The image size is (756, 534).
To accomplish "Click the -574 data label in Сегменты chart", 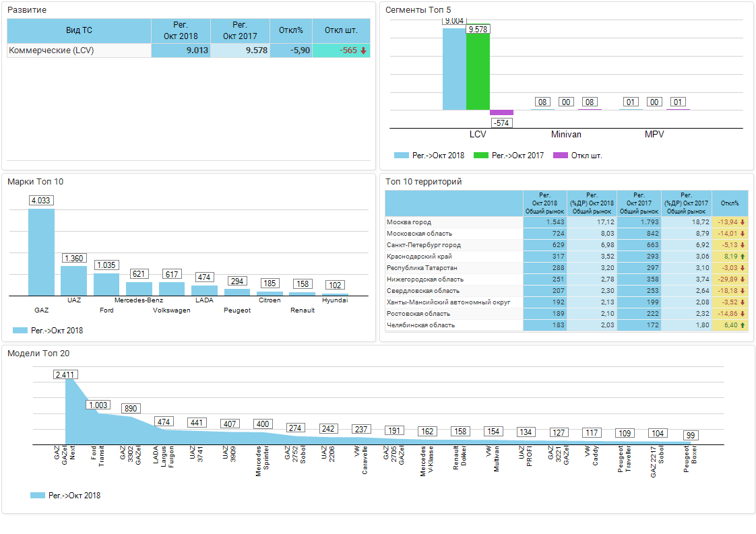I will (x=501, y=123).
